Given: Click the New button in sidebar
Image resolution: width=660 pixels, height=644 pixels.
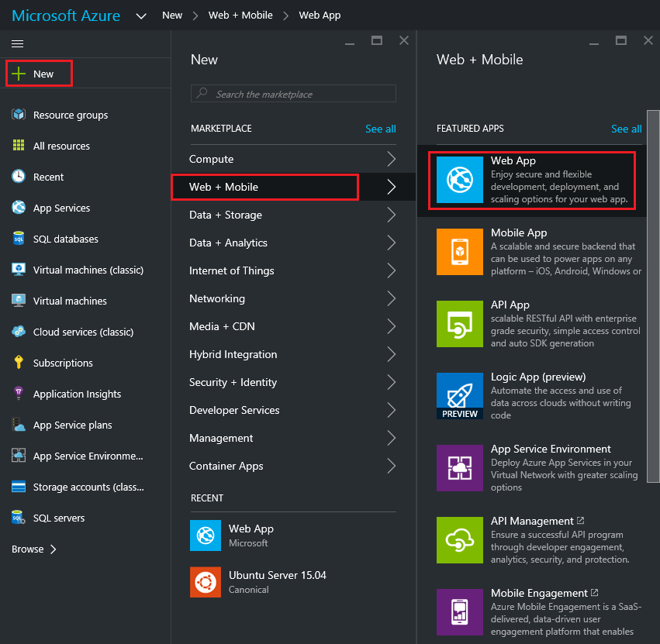Looking at the screenshot, I should 39,74.
